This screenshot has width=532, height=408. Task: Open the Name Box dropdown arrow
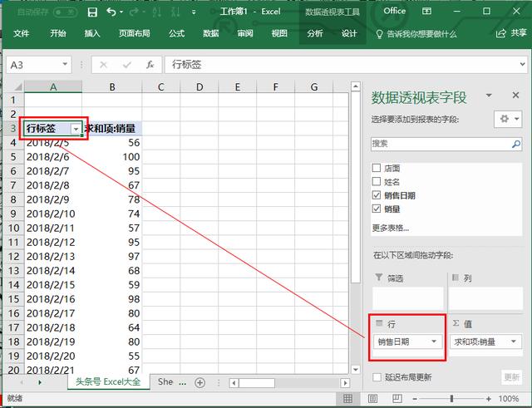[65, 64]
